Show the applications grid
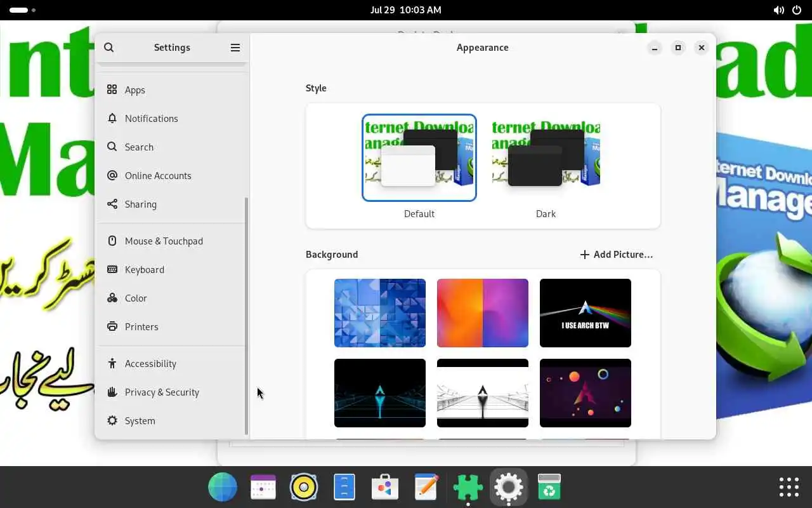Screen dimensions: 812x508 point(789,487)
